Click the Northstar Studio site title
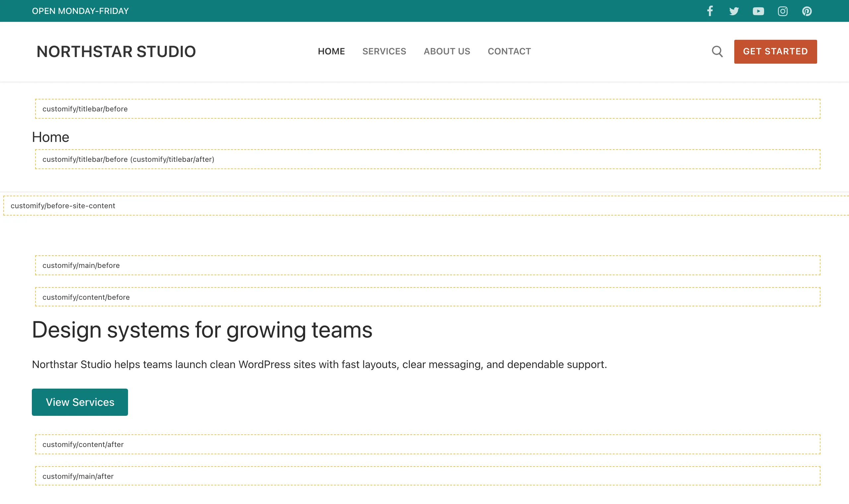 116,52
